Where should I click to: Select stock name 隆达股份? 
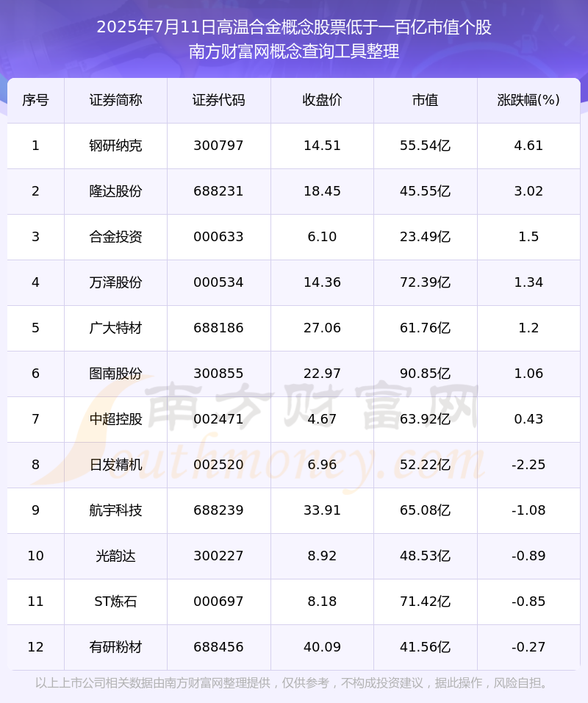click(115, 191)
